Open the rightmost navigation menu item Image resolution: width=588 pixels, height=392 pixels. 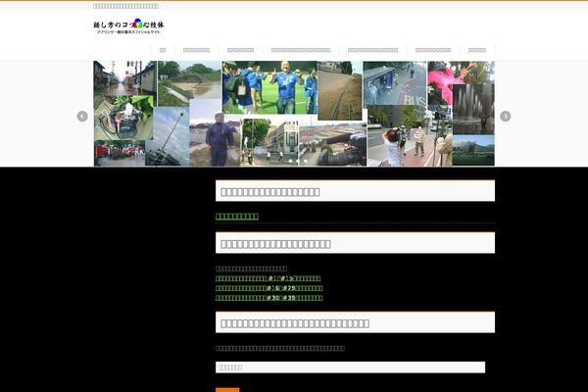click(x=477, y=50)
